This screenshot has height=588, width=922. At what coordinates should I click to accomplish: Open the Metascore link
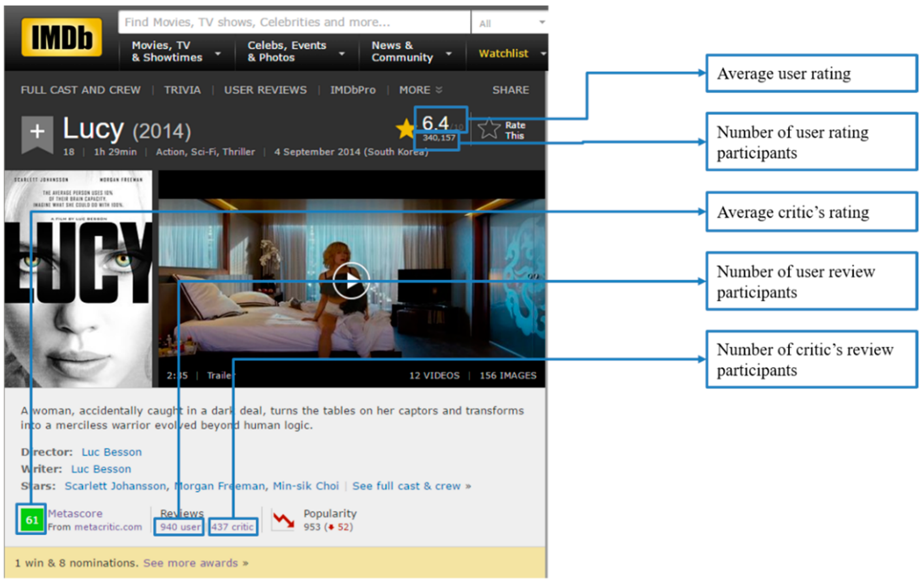75,513
